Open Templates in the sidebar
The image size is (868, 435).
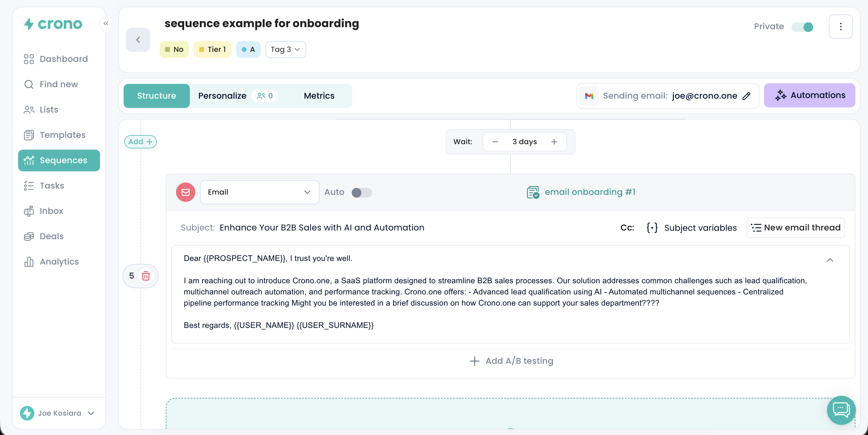(62, 135)
